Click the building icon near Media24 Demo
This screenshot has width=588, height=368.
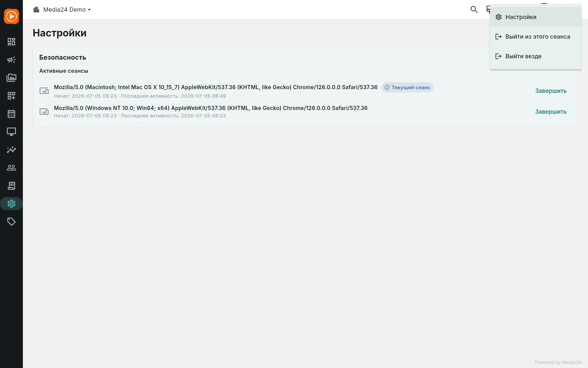[x=37, y=9]
